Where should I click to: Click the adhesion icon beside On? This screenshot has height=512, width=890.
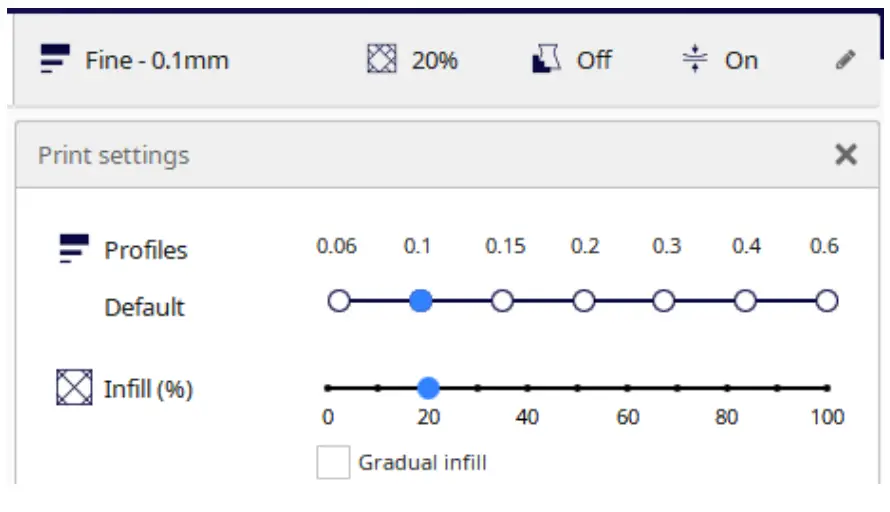point(694,60)
